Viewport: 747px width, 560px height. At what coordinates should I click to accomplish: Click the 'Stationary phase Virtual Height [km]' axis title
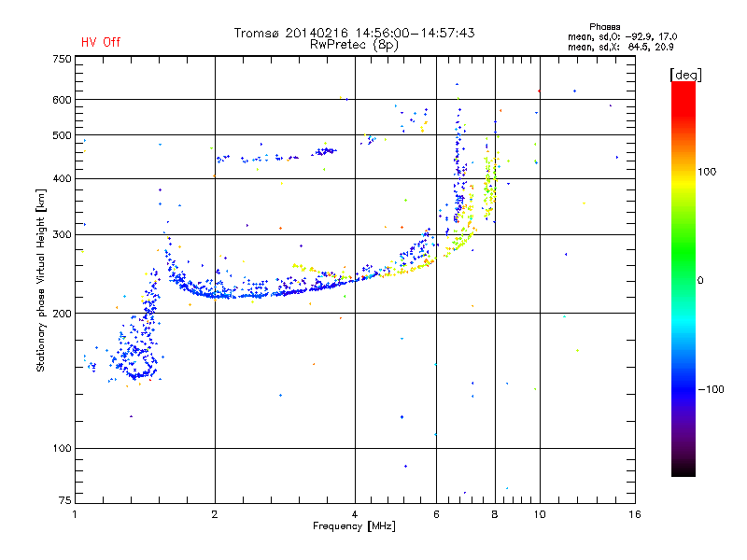click(41, 281)
